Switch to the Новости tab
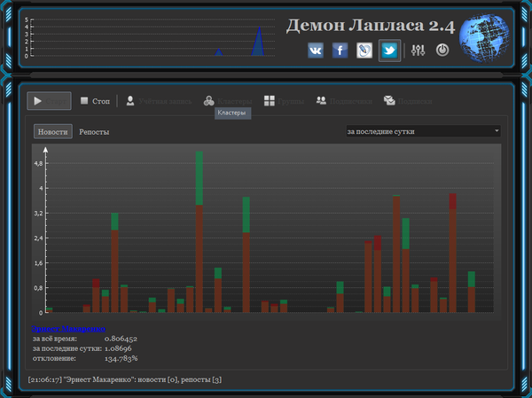 pos(52,131)
